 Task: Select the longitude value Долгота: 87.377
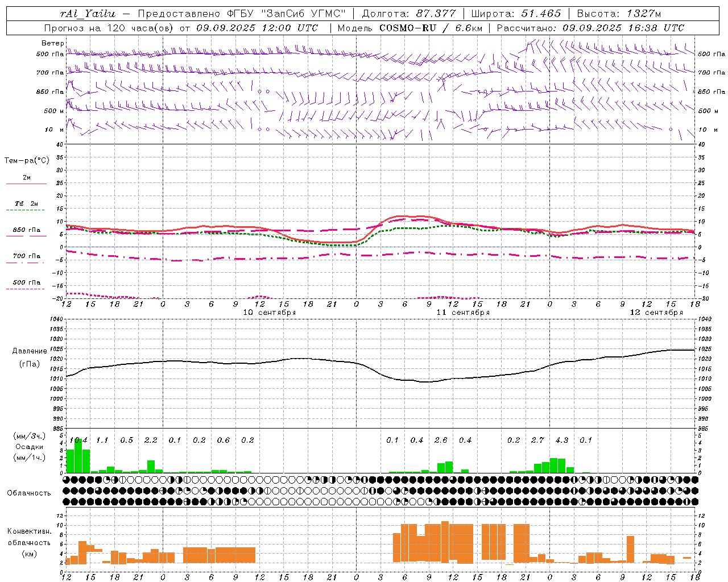pyautogui.click(x=408, y=14)
